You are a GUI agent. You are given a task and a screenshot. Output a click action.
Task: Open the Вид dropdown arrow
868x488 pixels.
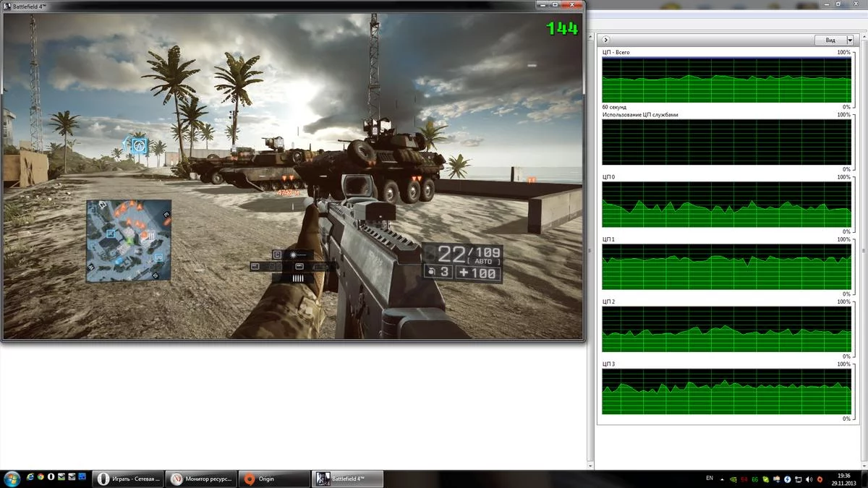click(849, 40)
